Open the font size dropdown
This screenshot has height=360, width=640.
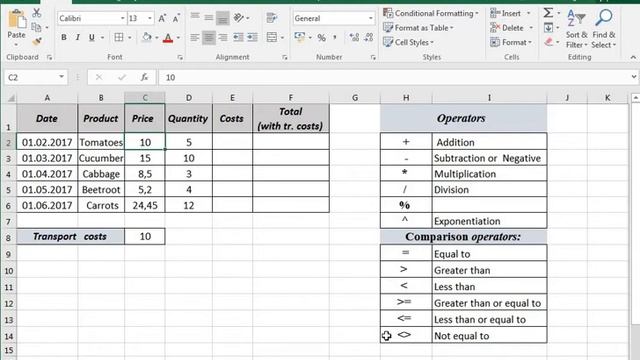coord(150,18)
